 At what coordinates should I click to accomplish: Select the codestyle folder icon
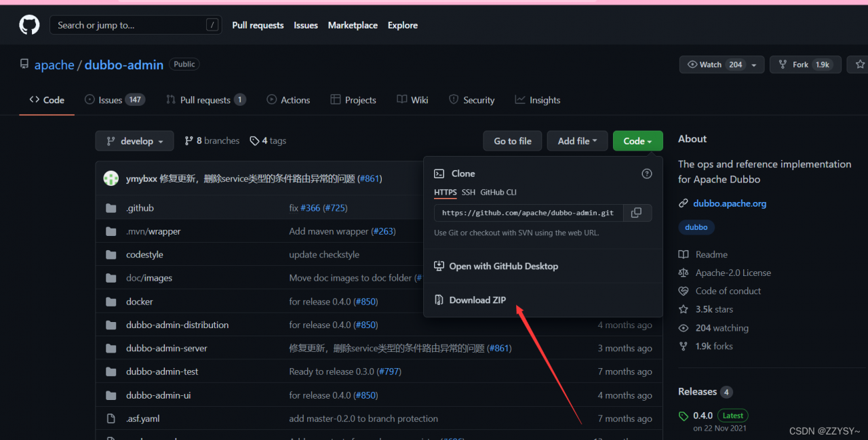[x=111, y=255]
